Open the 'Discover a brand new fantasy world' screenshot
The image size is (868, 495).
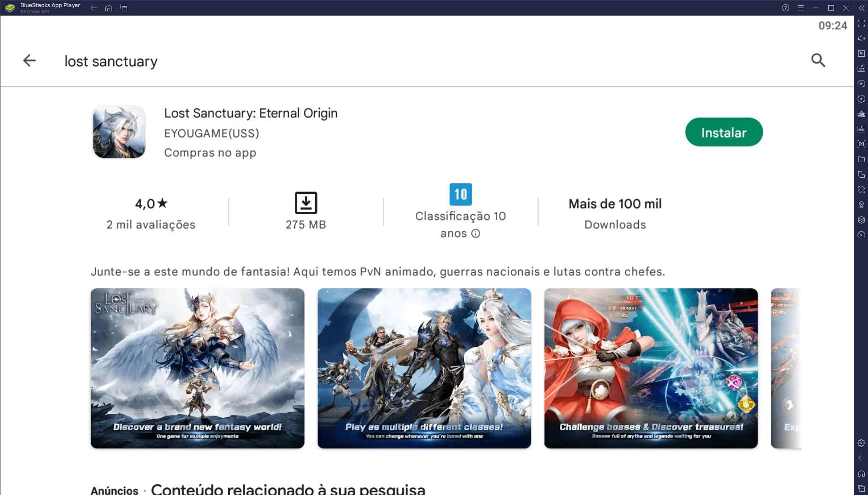(x=198, y=368)
